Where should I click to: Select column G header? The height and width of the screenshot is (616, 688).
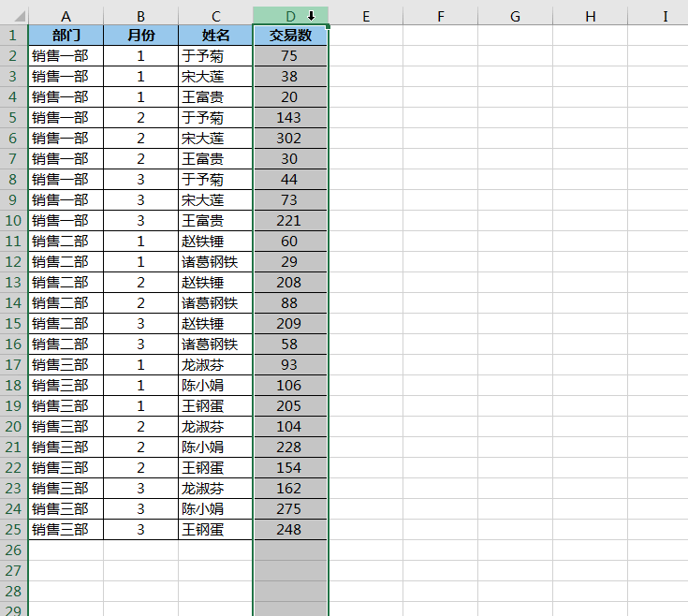pos(516,16)
